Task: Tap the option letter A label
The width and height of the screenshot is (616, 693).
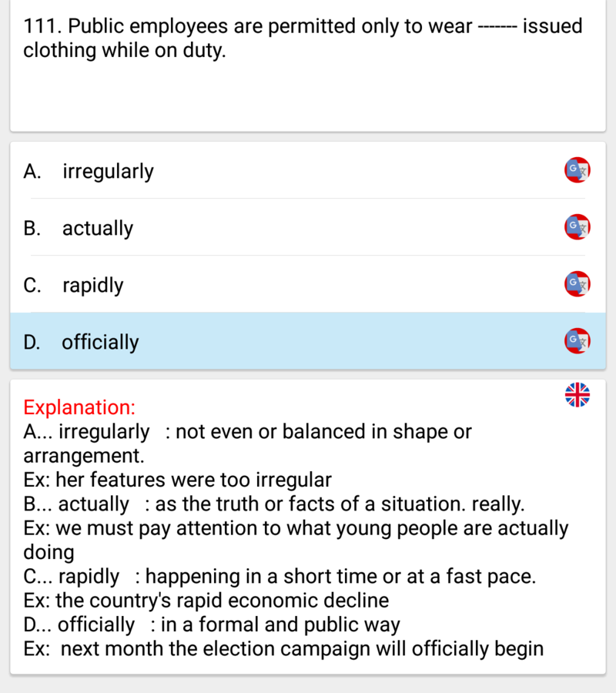Action: click(x=32, y=171)
